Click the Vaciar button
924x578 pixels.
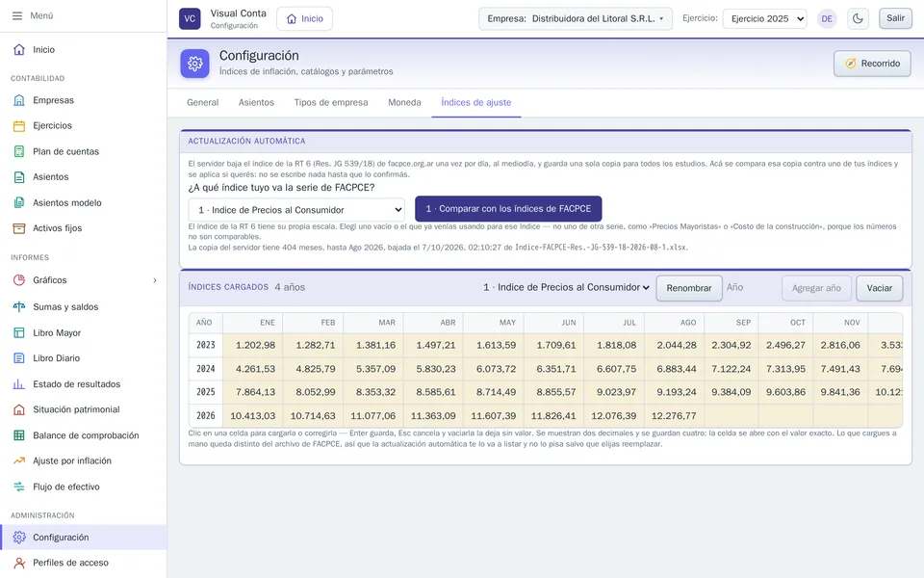click(879, 288)
